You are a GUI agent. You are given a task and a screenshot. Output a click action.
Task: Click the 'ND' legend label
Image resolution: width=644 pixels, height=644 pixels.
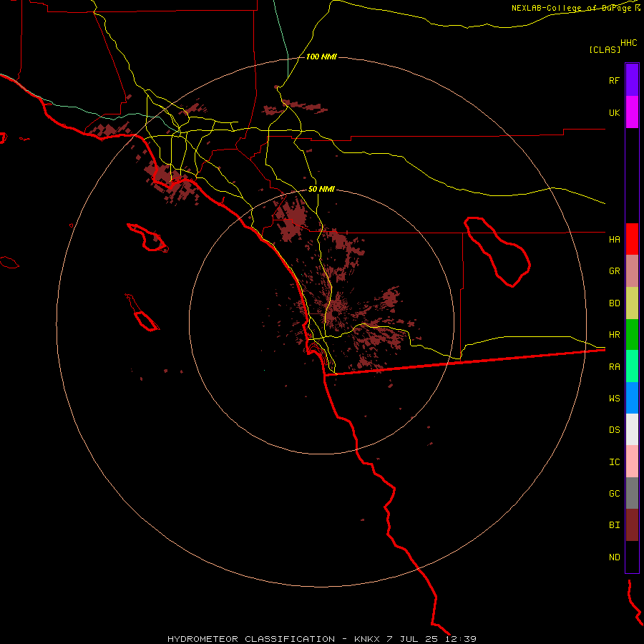[614, 557]
